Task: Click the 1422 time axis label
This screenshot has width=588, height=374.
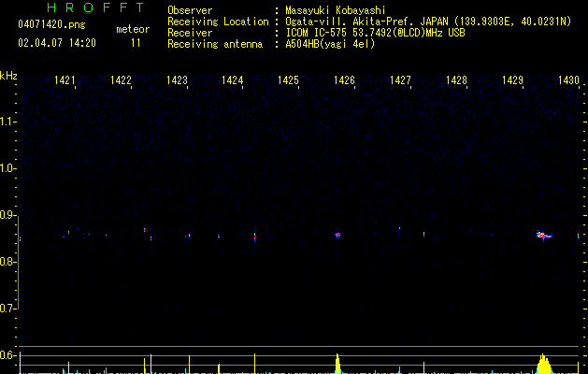Action: (x=121, y=80)
